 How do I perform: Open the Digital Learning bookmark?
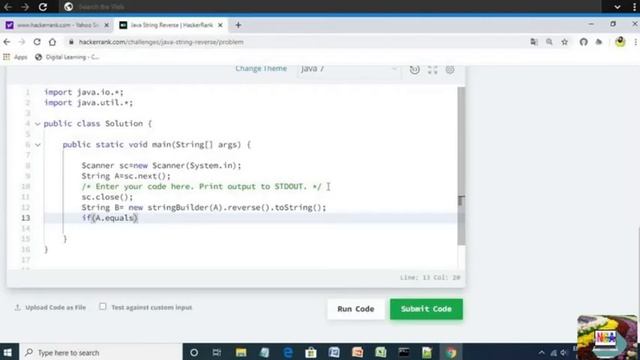click(x=67, y=57)
